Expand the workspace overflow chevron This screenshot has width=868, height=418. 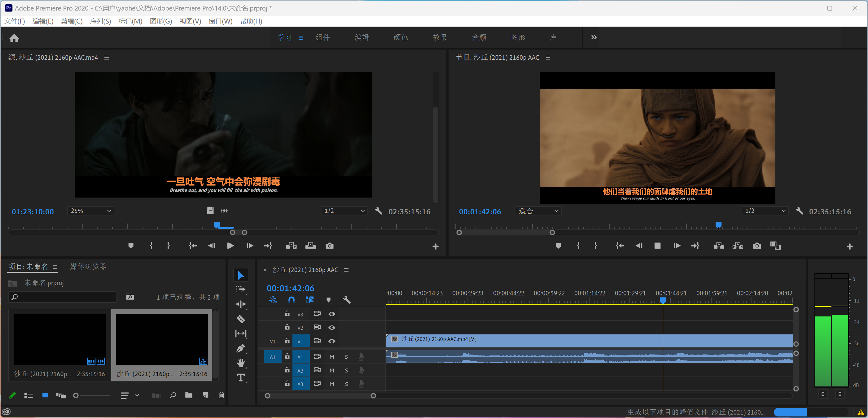click(594, 37)
